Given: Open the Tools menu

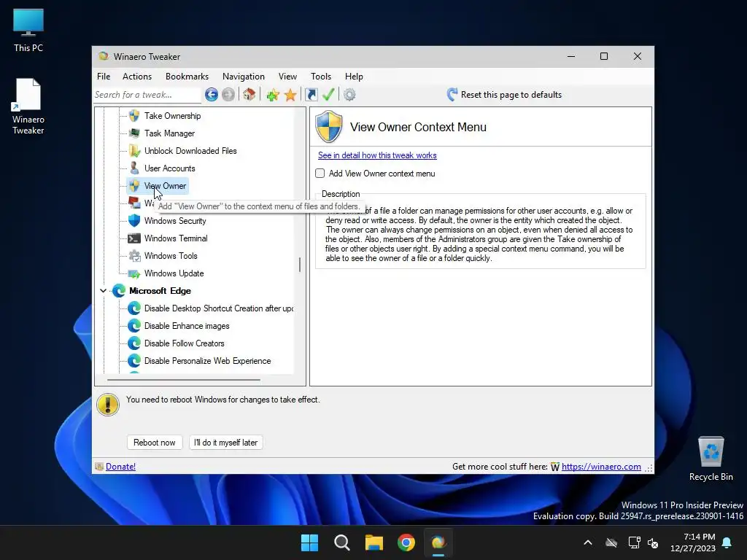Looking at the screenshot, I should pyautogui.click(x=321, y=76).
